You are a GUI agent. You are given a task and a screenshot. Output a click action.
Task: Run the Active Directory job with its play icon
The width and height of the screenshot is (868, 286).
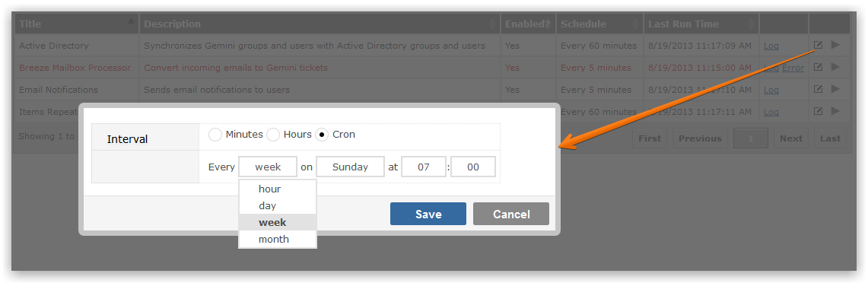pyautogui.click(x=836, y=45)
